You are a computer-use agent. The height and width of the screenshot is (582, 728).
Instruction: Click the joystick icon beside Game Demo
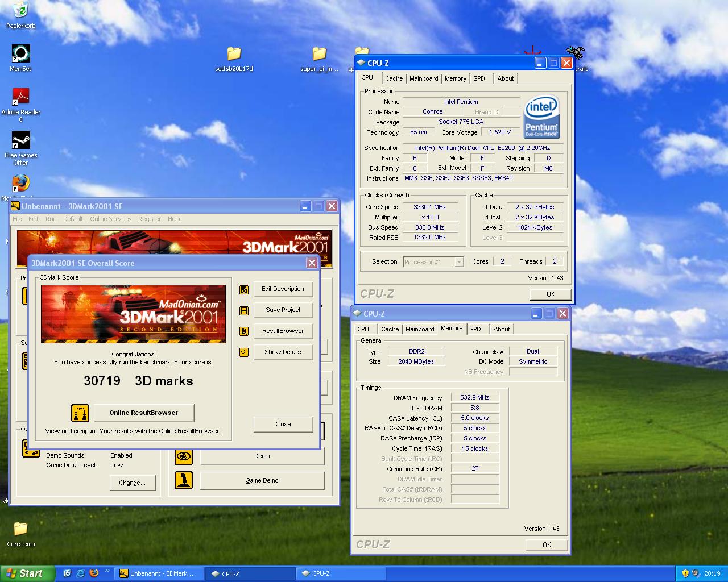[184, 480]
